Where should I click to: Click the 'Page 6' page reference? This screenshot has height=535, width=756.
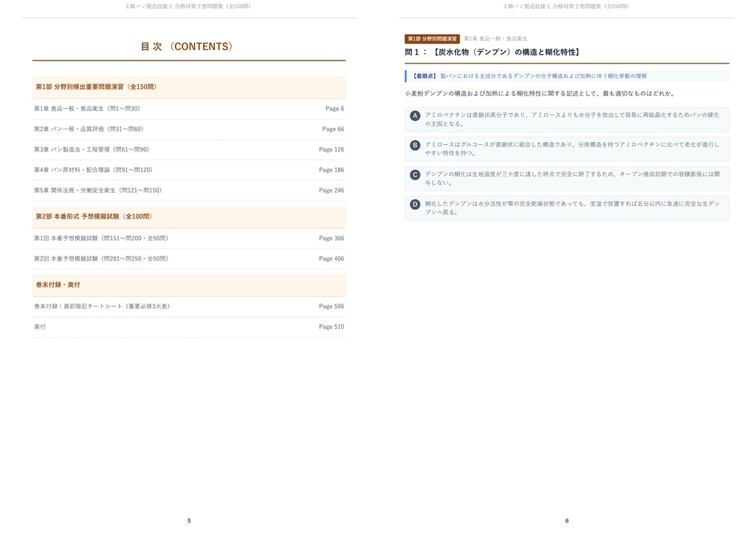click(x=334, y=109)
